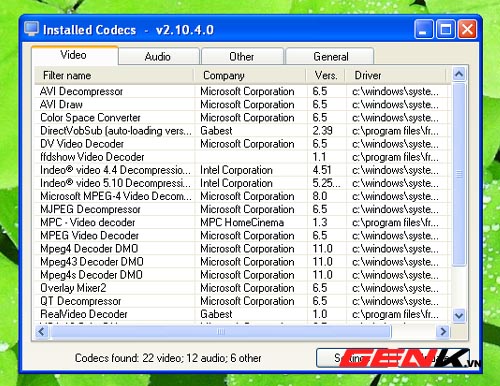
Task: Select the AVI Decompressor row
Action: tap(243, 91)
